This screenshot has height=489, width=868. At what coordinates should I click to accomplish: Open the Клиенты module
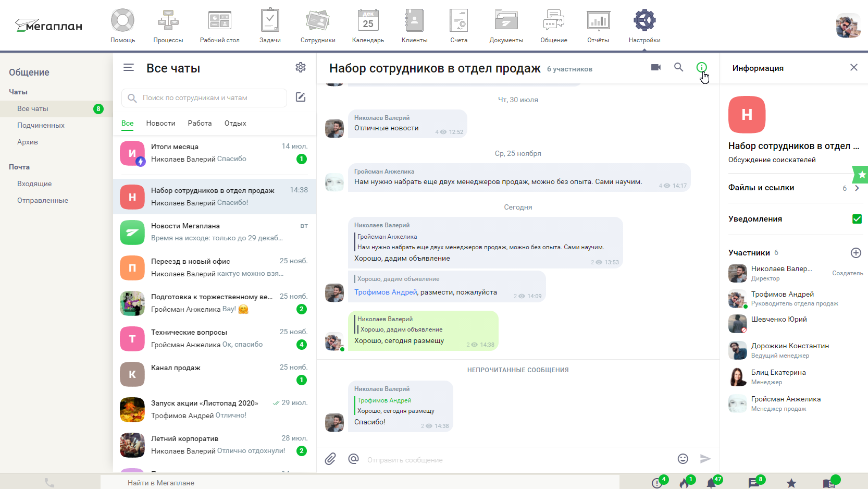[414, 26]
